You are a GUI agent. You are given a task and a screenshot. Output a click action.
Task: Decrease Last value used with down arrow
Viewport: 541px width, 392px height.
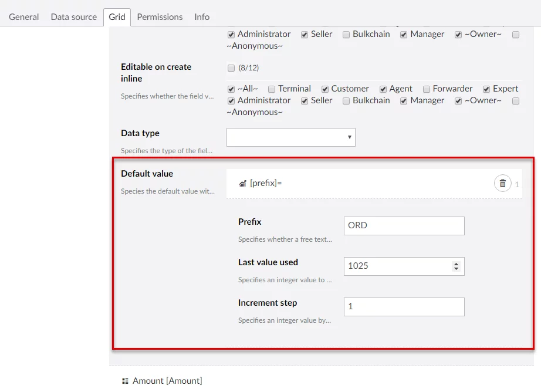456,269
